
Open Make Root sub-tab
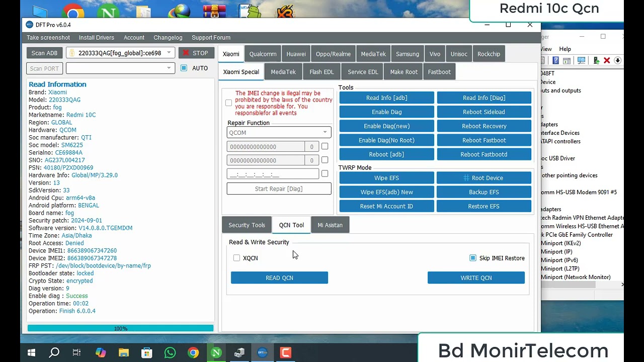coord(404,72)
